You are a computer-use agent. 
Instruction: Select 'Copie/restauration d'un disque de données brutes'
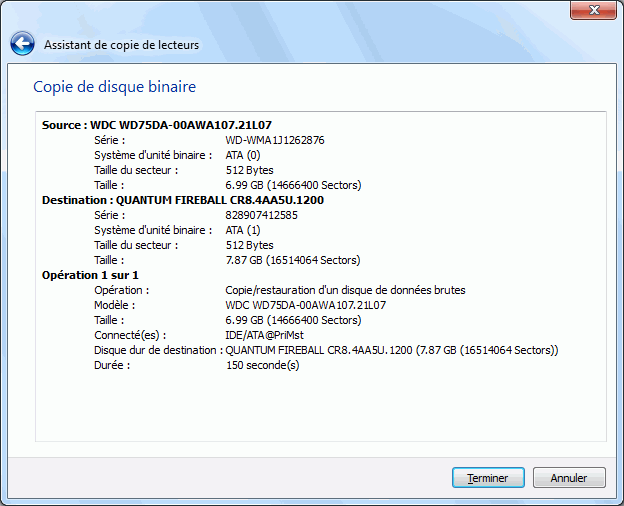pos(345,290)
